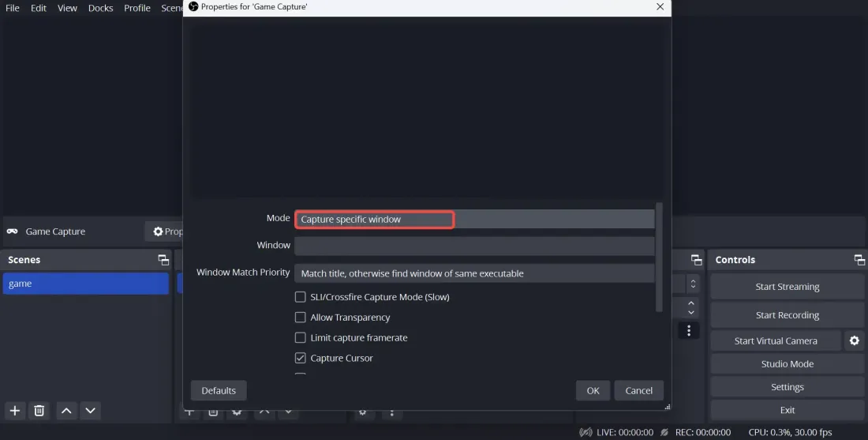Click the 'Window' field label
The image size is (868, 440).
click(274, 245)
